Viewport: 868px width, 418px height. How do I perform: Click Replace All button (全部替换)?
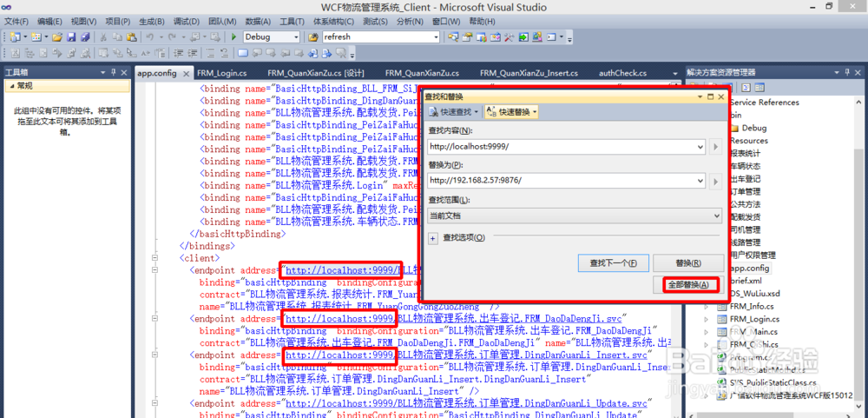688,284
